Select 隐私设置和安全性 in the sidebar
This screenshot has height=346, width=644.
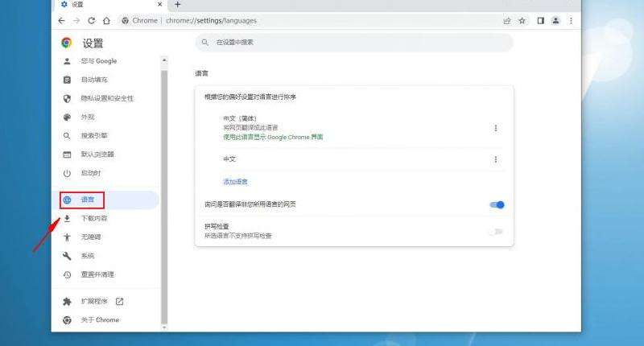tap(107, 98)
